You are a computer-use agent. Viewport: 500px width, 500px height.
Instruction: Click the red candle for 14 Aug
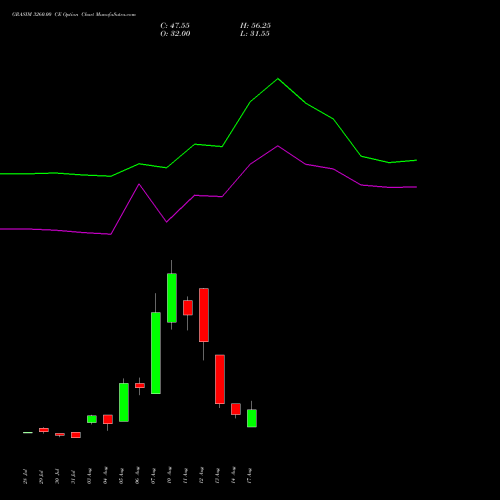236,409
